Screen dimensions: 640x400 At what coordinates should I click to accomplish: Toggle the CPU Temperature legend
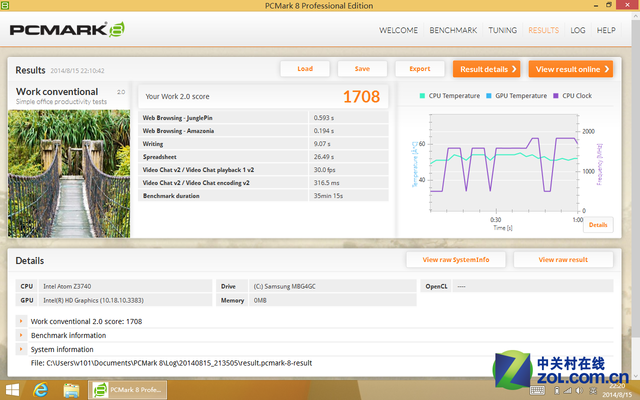(450, 96)
